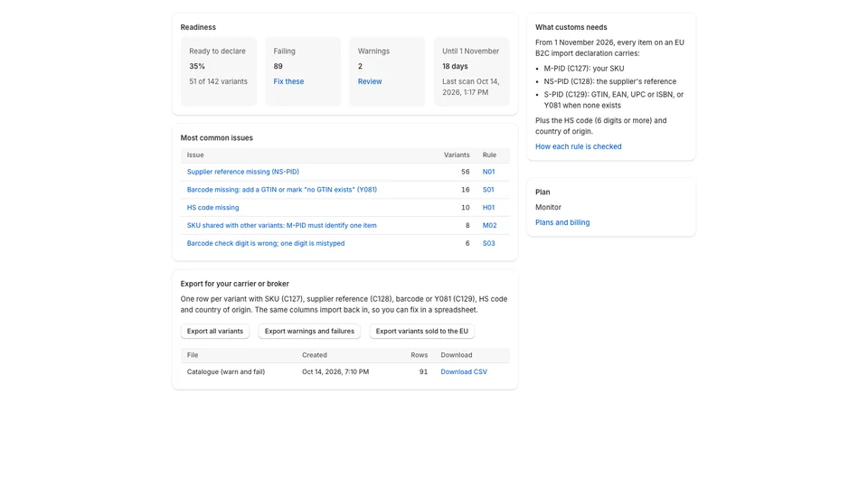Select the 56 variants count for N01

pyautogui.click(x=465, y=172)
